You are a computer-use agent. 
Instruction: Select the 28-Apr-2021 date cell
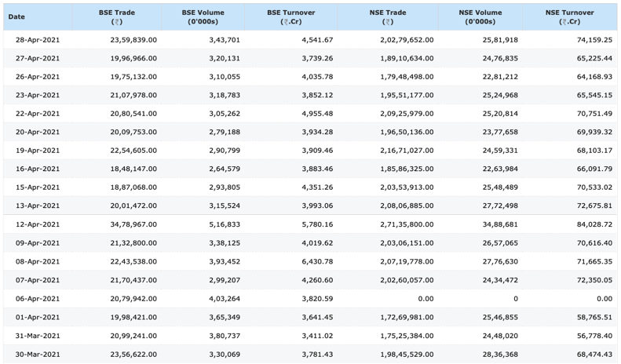point(38,40)
